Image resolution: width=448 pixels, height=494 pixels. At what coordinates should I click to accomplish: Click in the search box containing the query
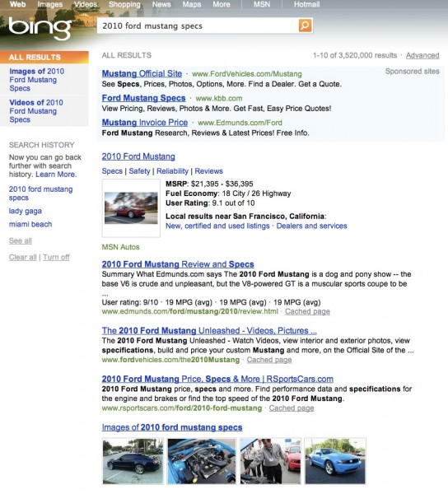[x=198, y=26]
